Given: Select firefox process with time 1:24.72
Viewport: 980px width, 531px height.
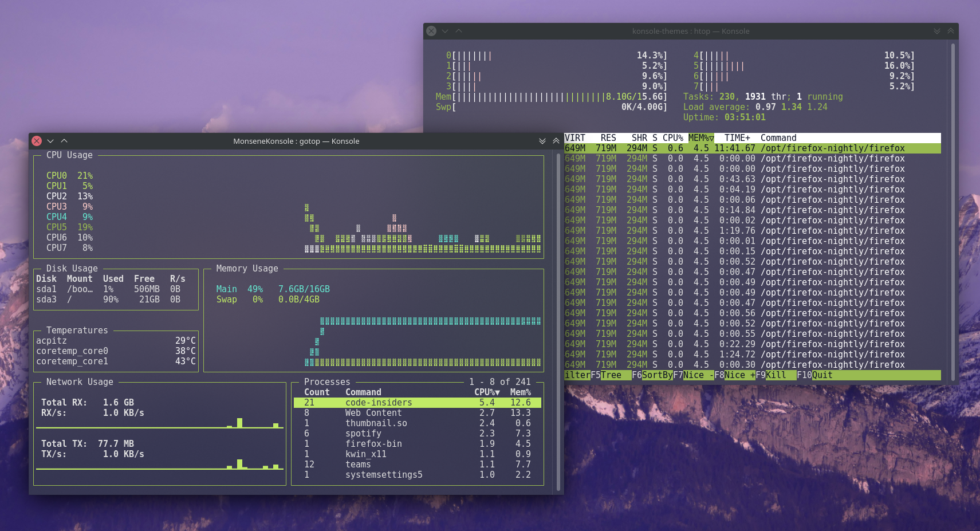Looking at the screenshot, I should click(753, 355).
